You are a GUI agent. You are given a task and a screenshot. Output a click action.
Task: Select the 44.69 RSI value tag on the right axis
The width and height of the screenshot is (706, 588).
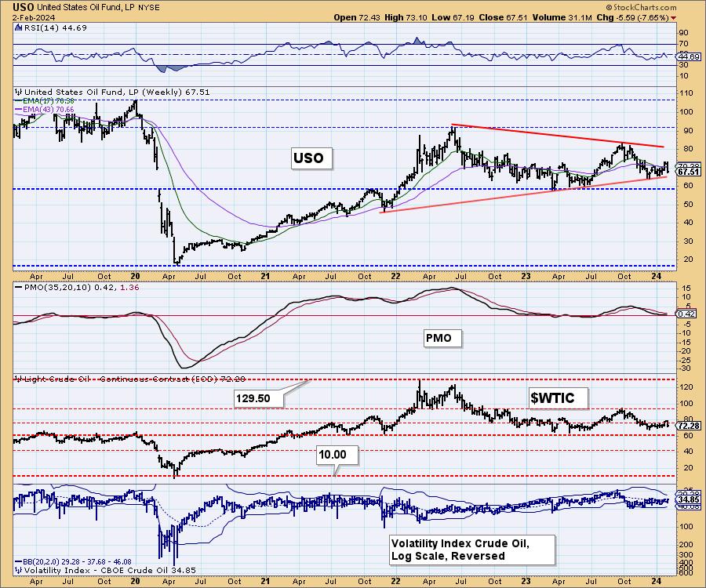pyautogui.click(x=689, y=56)
